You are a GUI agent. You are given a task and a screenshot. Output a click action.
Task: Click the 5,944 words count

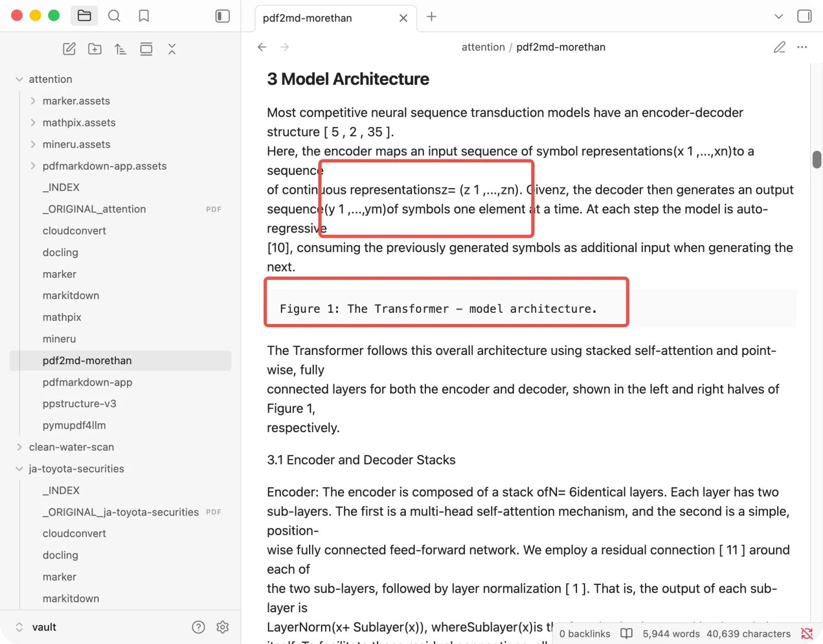pyautogui.click(x=671, y=634)
